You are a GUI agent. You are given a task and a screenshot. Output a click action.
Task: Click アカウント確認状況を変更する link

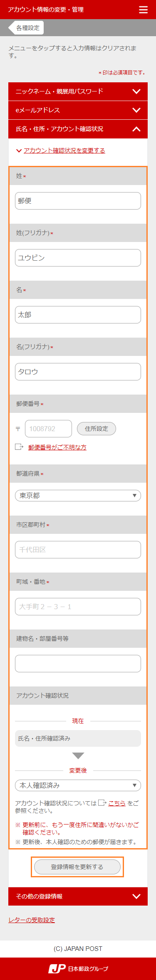(64, 151)
